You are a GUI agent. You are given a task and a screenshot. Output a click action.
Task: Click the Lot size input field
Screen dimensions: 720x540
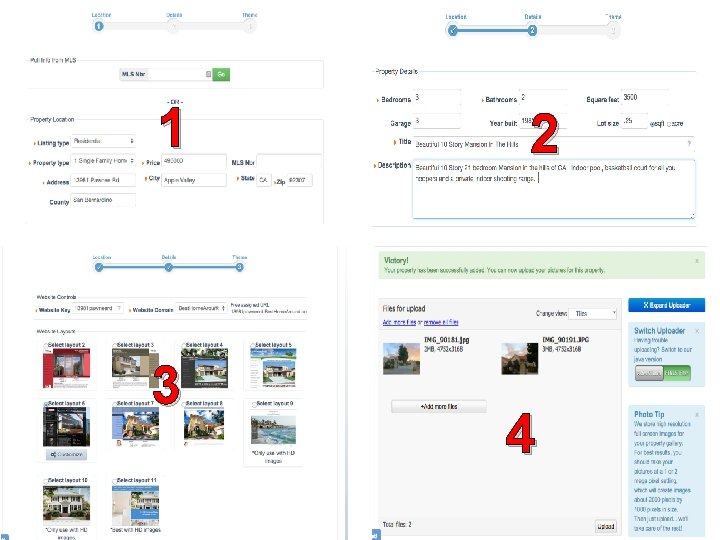634,121
